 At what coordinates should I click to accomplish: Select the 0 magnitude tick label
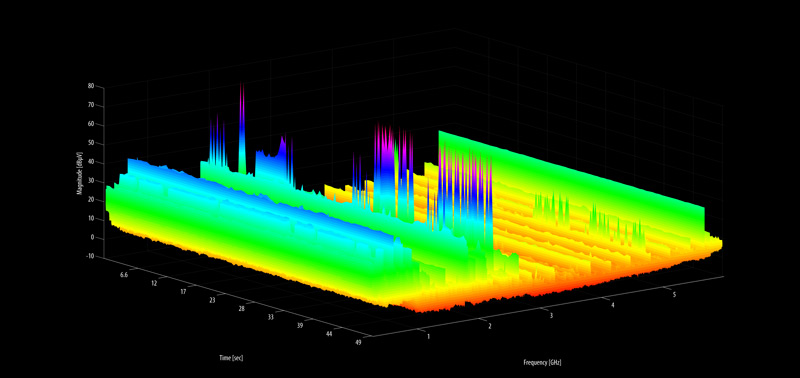click(x=93, y=237)
